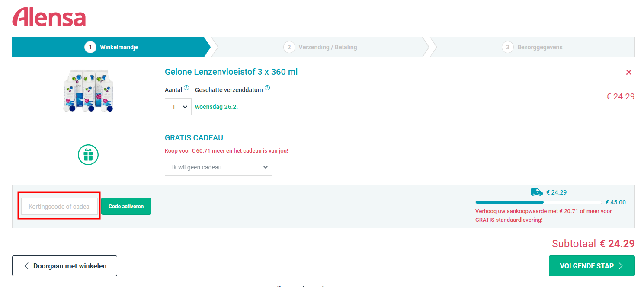Click the 'Koop voor € 60.71 meer' message
The width and height of the screenshot is (644, 287).
click(227, 151)
